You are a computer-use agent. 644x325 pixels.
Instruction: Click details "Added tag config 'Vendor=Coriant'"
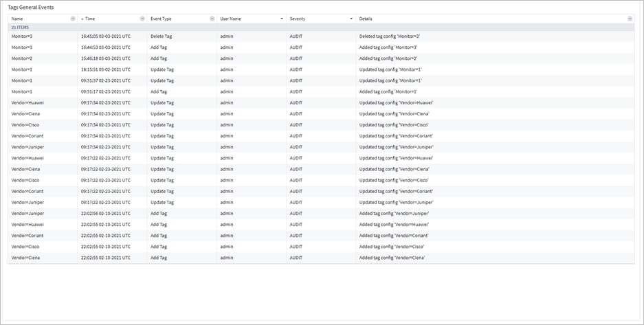[x=394, y=236]
